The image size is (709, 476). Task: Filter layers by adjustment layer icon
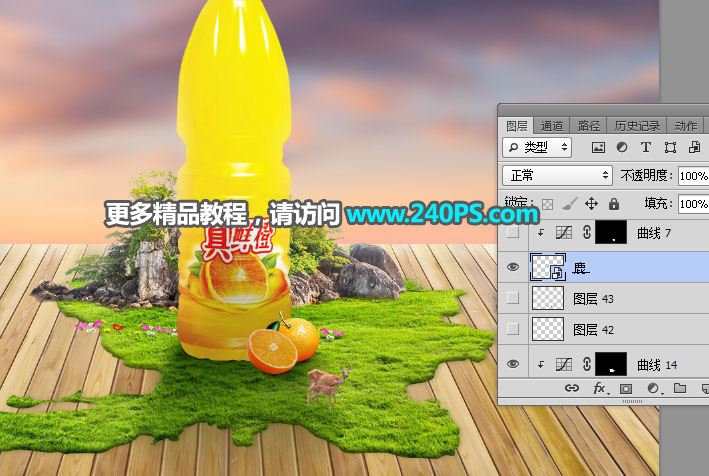622,147
